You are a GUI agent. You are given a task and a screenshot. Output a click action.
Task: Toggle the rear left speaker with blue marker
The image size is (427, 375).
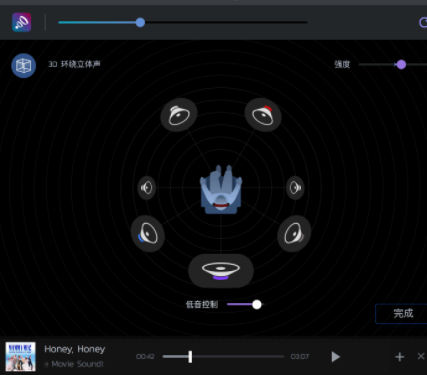coord(148,233)
